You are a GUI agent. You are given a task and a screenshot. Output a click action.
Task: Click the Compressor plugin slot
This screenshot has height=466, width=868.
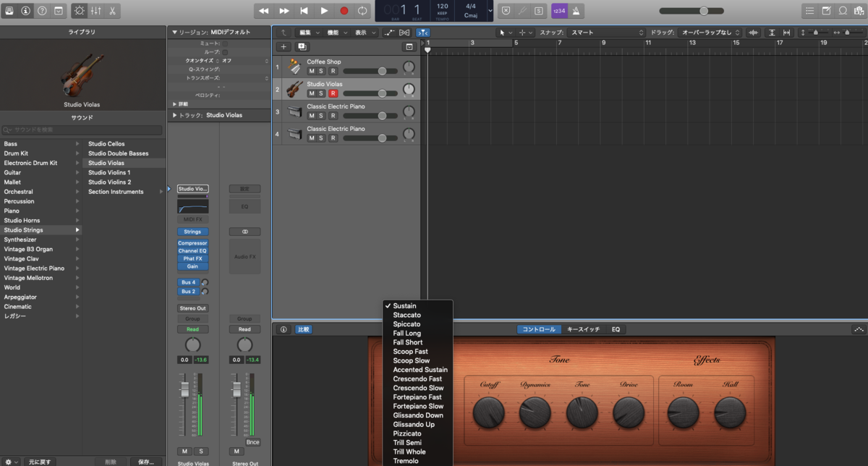click(192, 243)
